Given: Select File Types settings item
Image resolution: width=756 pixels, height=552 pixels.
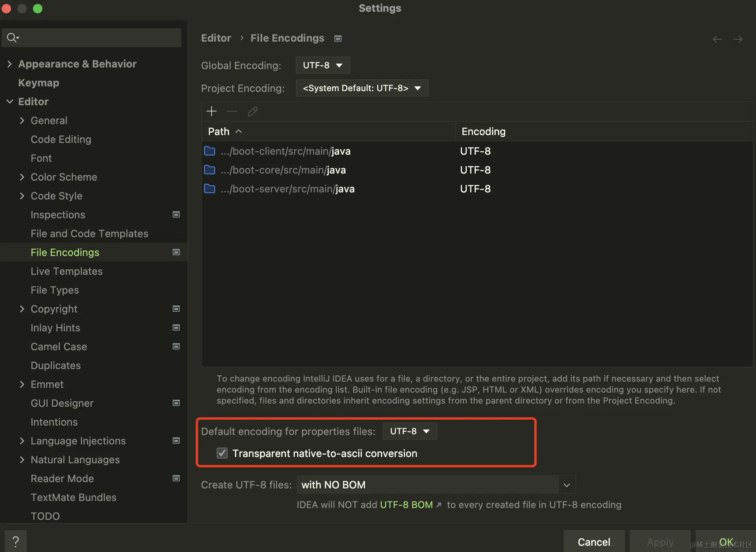Looking at the screenshot, I should pos(55,290).
